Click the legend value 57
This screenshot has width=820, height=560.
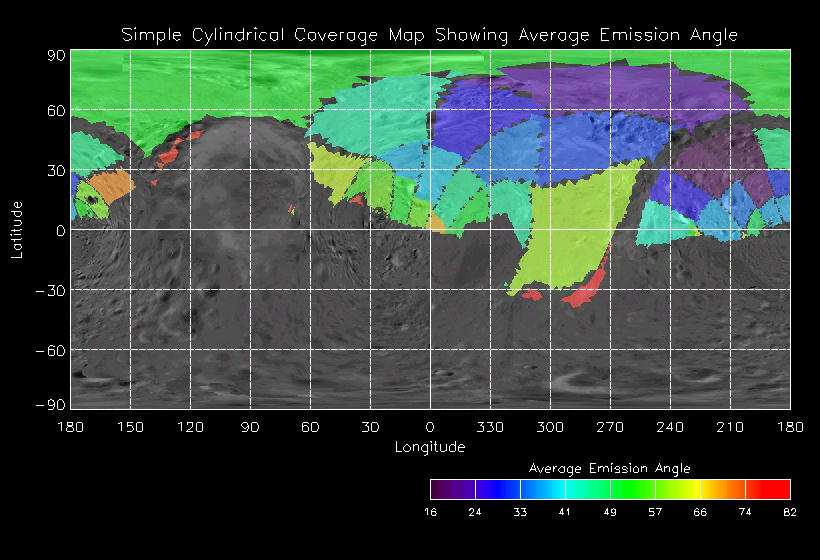[655, 512]
